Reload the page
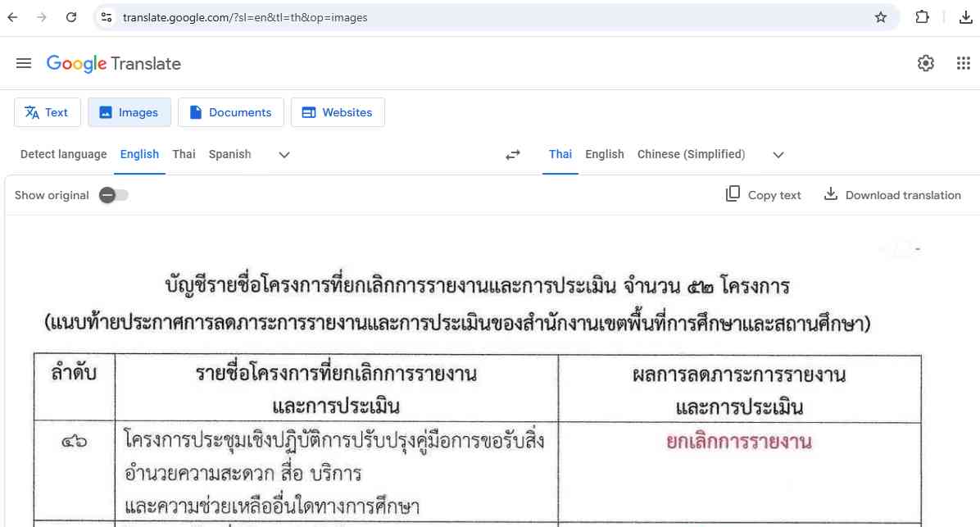Screen dimensions: 980x527 [71, 17]
